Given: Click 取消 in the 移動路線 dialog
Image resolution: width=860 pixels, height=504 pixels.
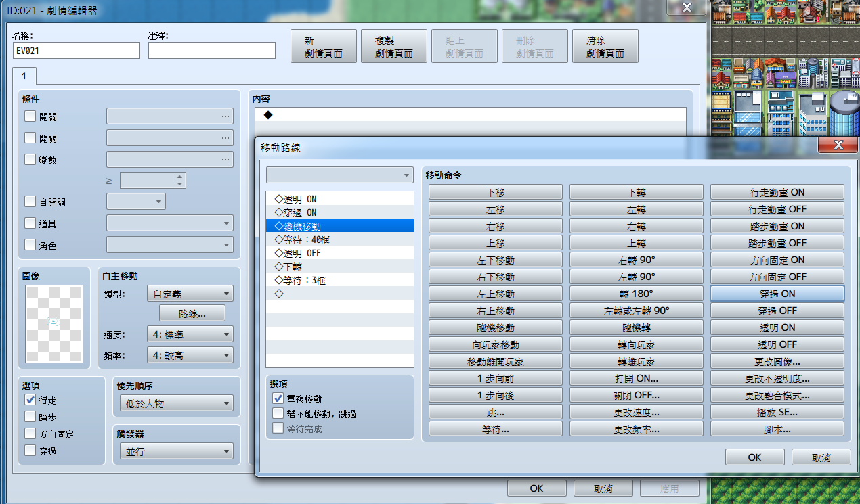Looking at the screenshot, I should click(x=821, y=457).
